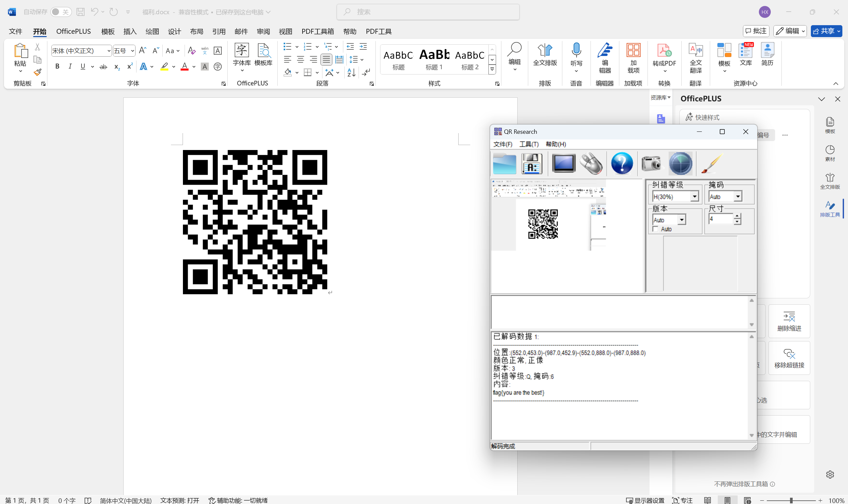This screenshot has width=848, height=504.
Task: Click the Format Painter brush icon
Action: (37, 72)
